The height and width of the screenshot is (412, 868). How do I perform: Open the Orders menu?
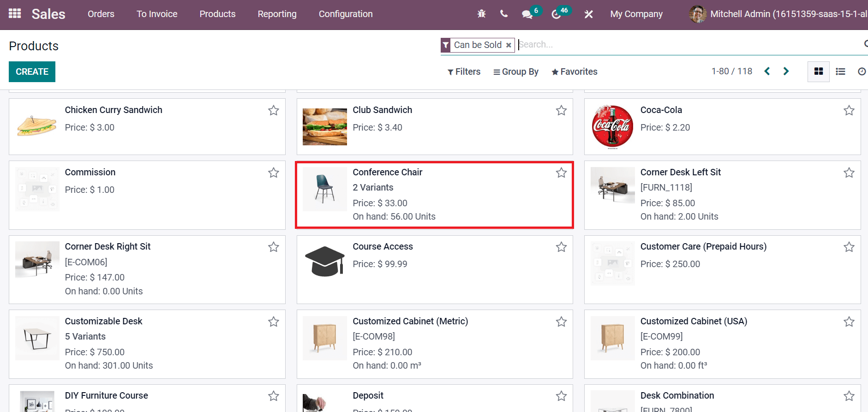tap(101, 14)
